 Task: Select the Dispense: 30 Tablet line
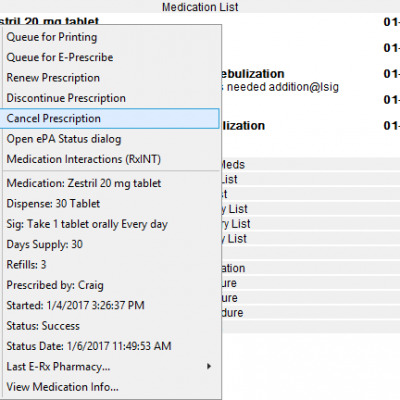click(110, 204)
